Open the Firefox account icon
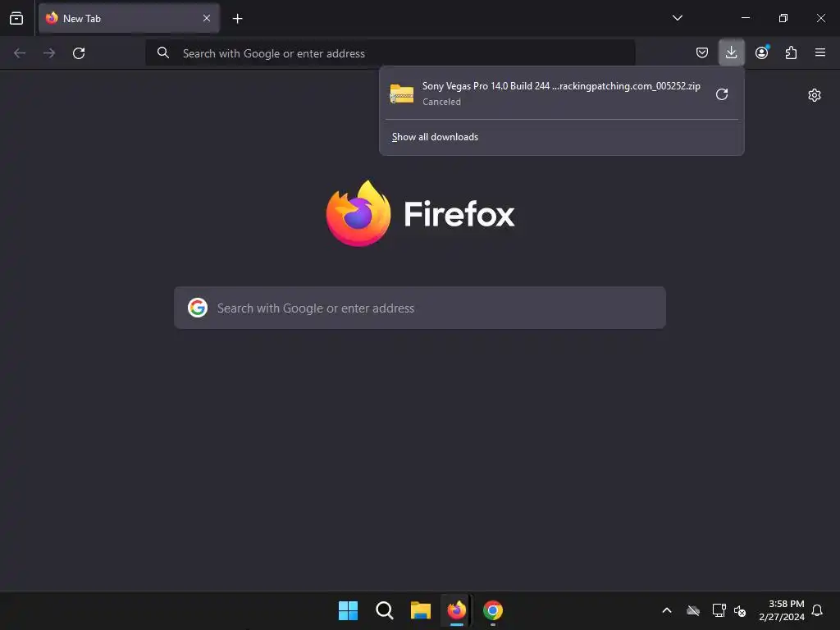The height and width of the screenshot is (630, 840). tap(762, 52)
